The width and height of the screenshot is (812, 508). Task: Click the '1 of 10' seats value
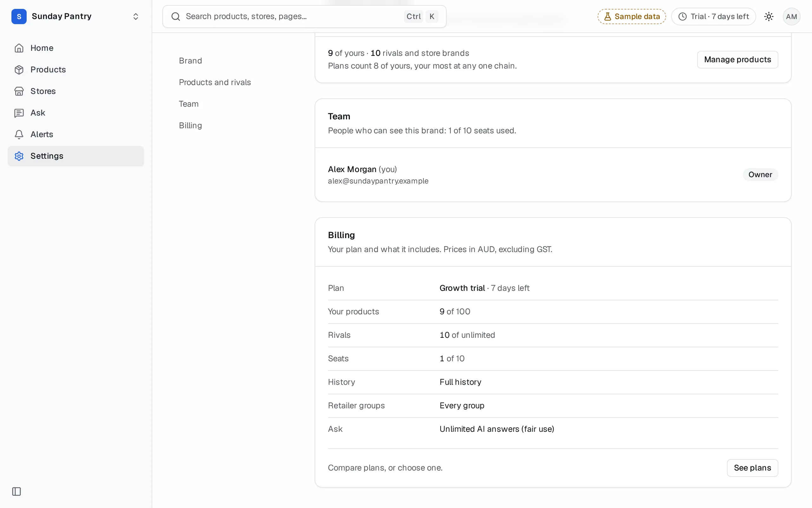452,359
